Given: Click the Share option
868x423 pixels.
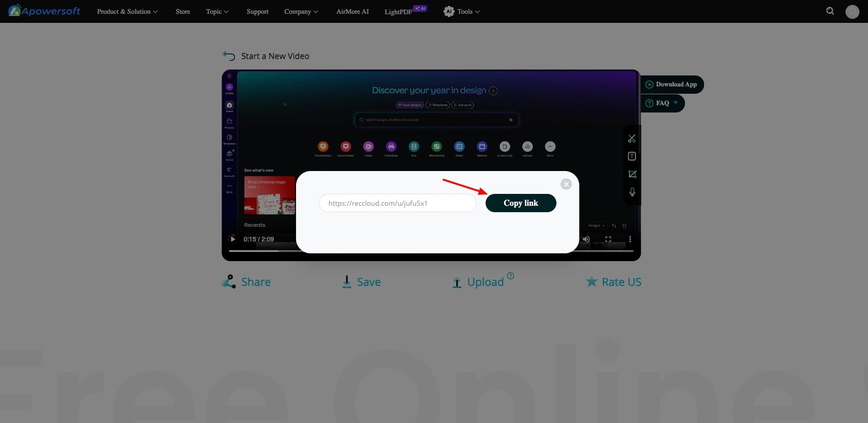Looking at the screenshot, I should click(x=246, y=282).
